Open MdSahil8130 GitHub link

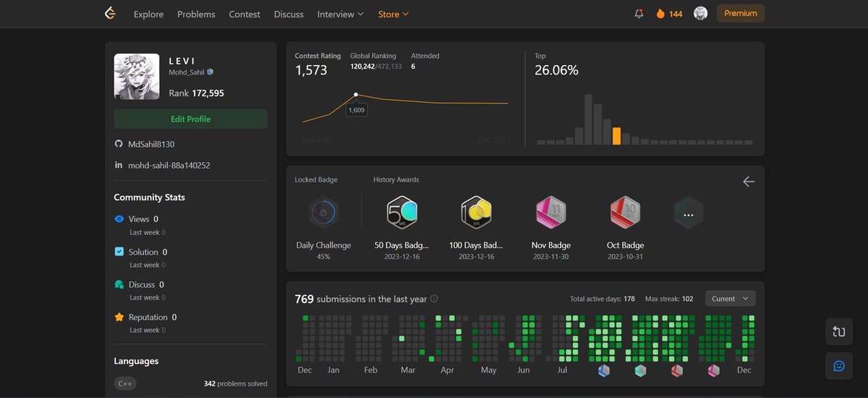(151, 144)
